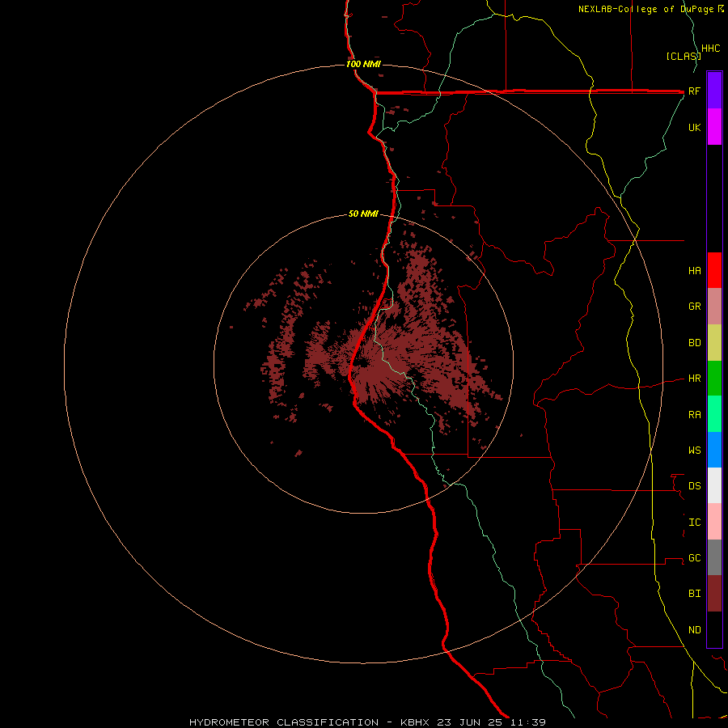Viewport: 728px width, 728px height.
Task: Click the dark green HR legend swatch
Action: (714, 379)
